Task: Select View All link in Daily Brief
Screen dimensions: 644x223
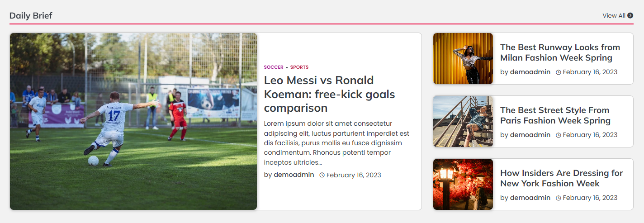Action: click(614, 15)
